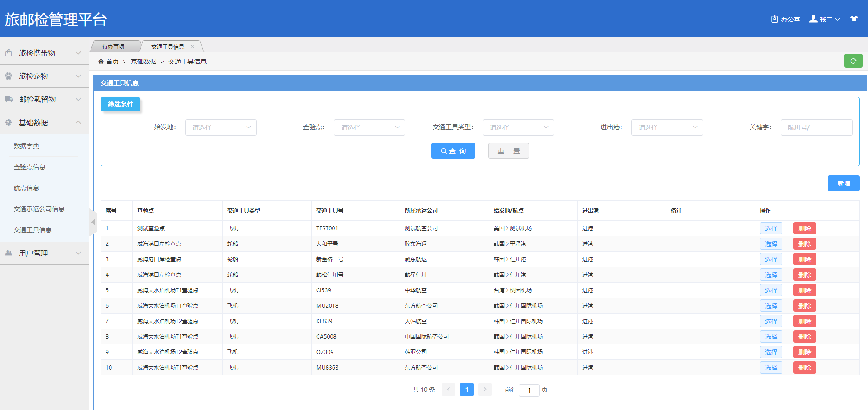Open 查验点信息 in the sidebar

[30, 167]
